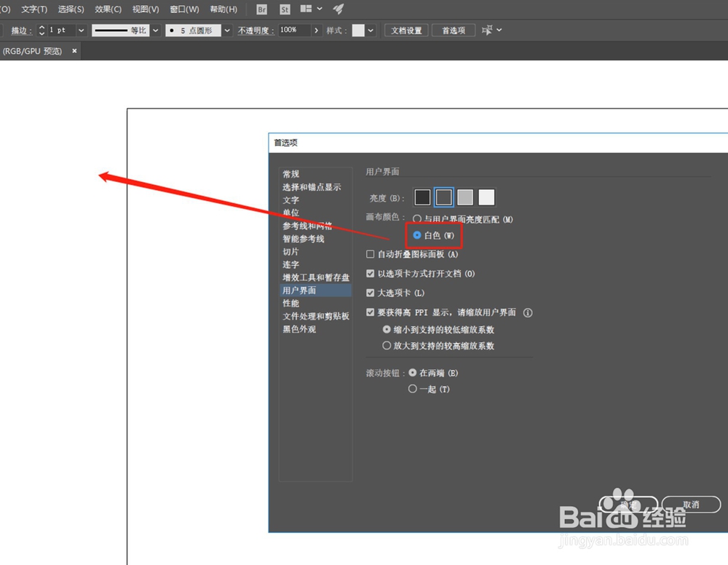
Task: Open the 5点圆形 brush definition dropdown
Action: click(x=226, y=30)
